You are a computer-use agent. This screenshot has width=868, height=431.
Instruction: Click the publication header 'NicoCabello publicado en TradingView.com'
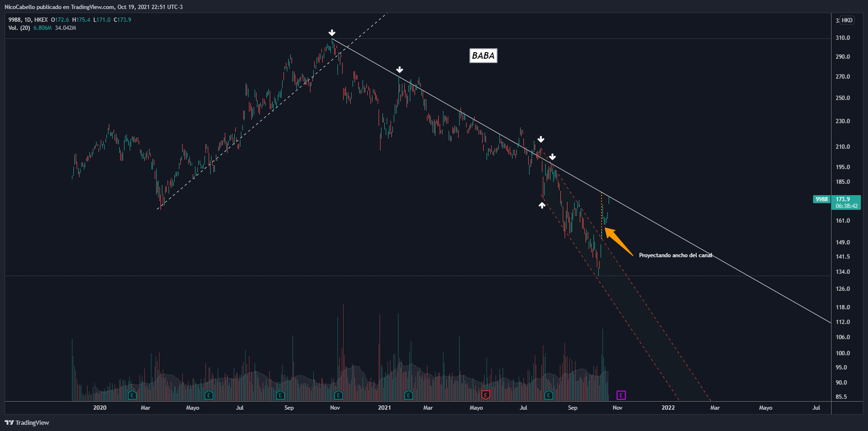[x=59, y=7]
